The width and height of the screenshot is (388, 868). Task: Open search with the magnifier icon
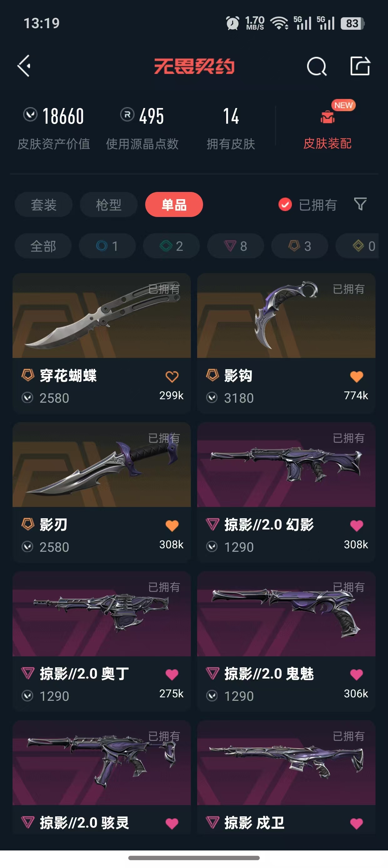pyautogui.click(x=317, y=66)
